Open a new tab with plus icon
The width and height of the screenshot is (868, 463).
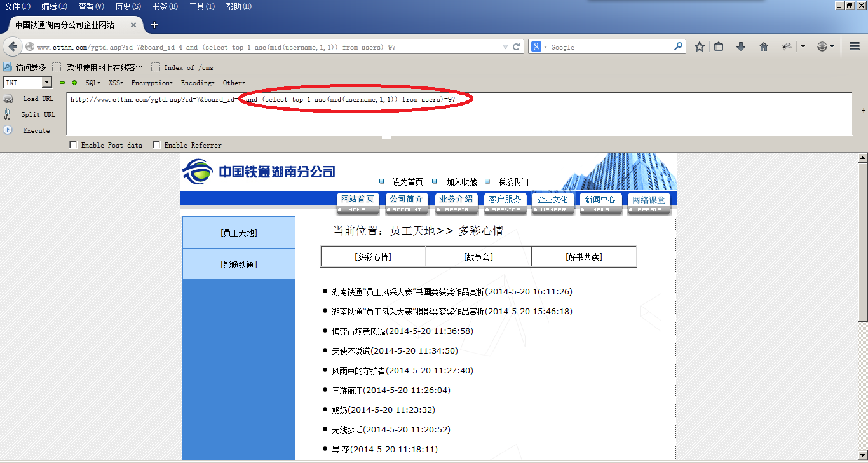(x=154, y=25)
